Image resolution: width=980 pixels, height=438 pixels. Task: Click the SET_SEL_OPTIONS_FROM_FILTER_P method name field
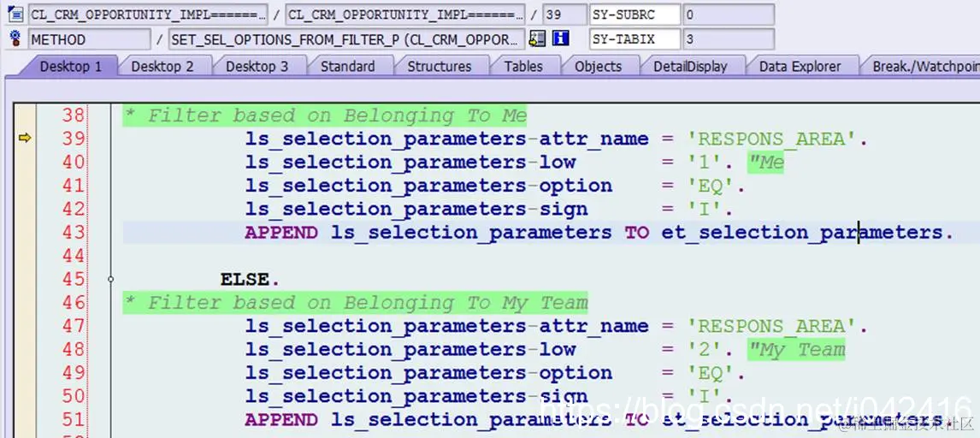click(x=346, y=39)
